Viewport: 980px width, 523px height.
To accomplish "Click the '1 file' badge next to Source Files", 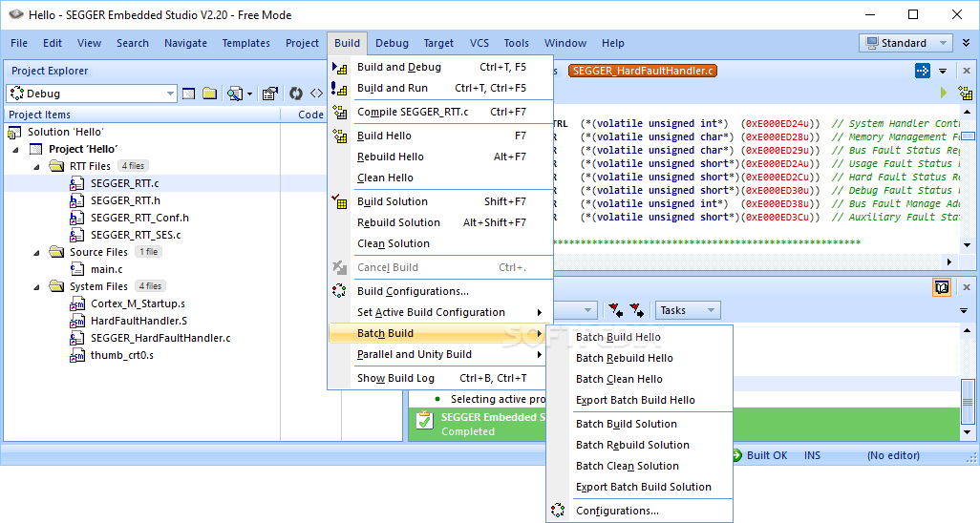I will point(149,252).
